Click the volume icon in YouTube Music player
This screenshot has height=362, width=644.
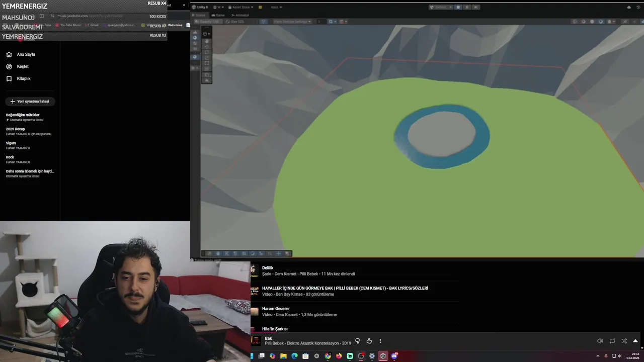pyautogui.click(x=600, y=341)
